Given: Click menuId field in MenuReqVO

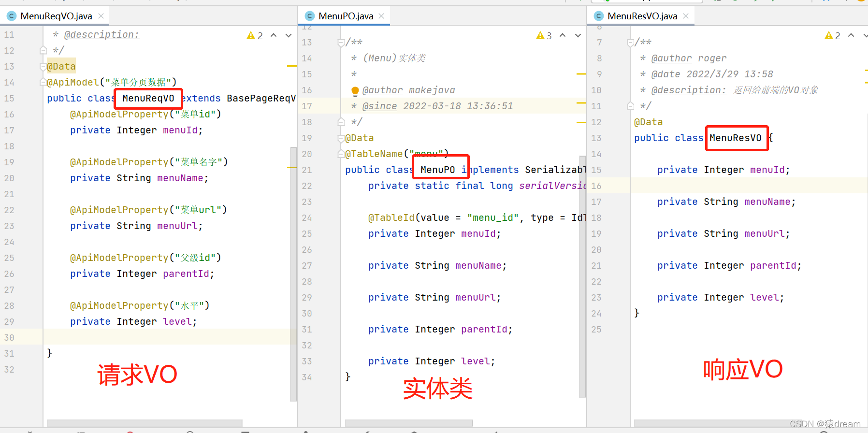Looking at the screenshot, I should tap(180, 130).
